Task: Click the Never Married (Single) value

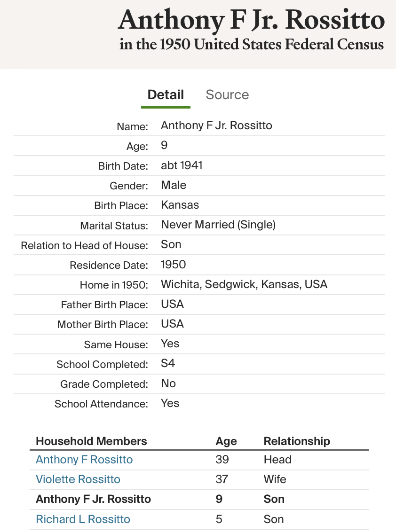Action: coord(218,225)
